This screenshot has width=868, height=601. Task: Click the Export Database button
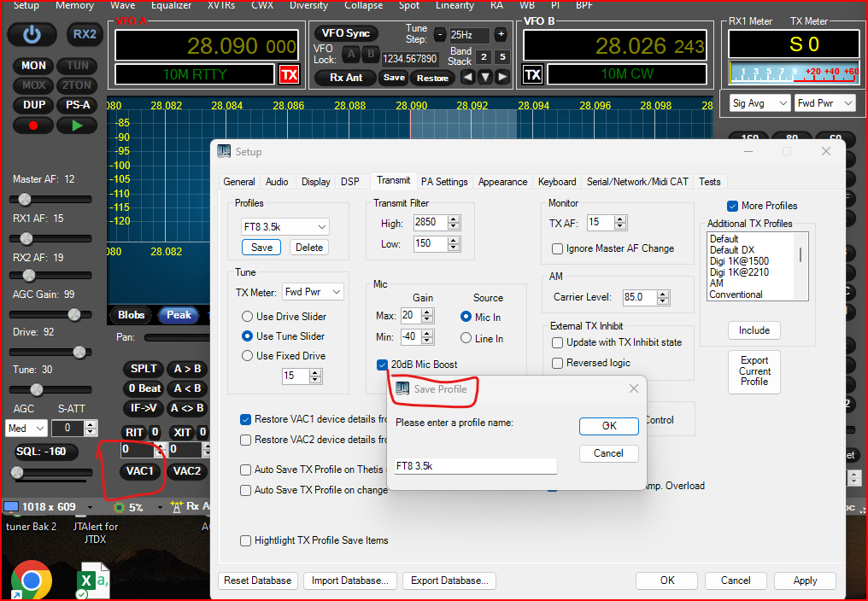click(x=449, y=581)
